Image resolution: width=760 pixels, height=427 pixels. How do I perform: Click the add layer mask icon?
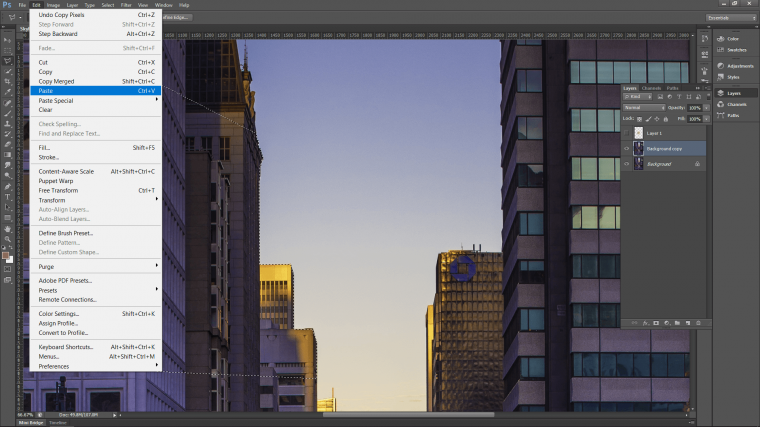656,323
